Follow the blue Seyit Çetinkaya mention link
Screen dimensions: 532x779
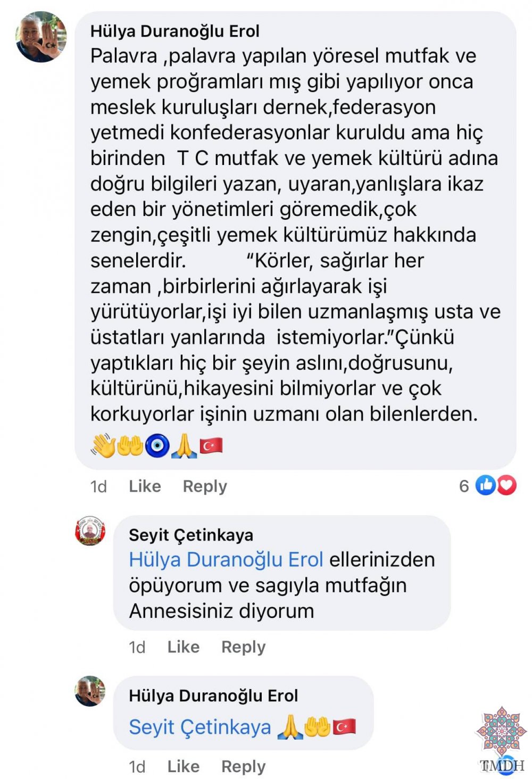200,727
